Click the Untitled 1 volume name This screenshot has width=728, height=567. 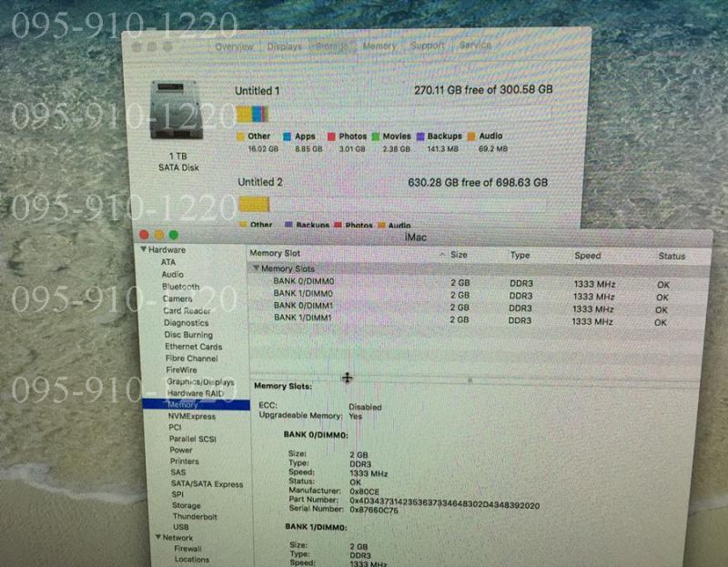pyautogui.click(x=258, y=90)
